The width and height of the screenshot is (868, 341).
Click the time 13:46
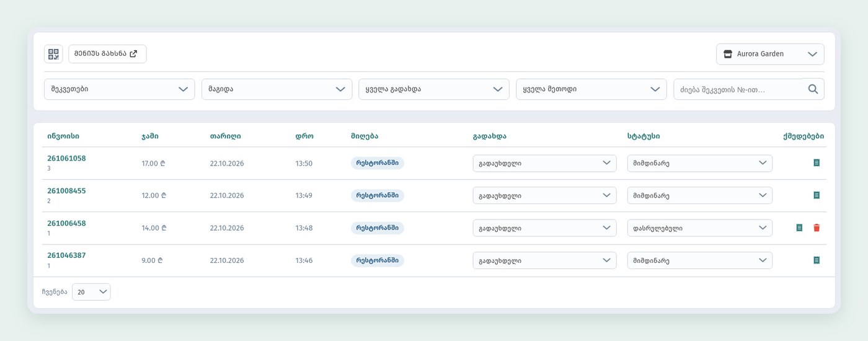[304, 260]
